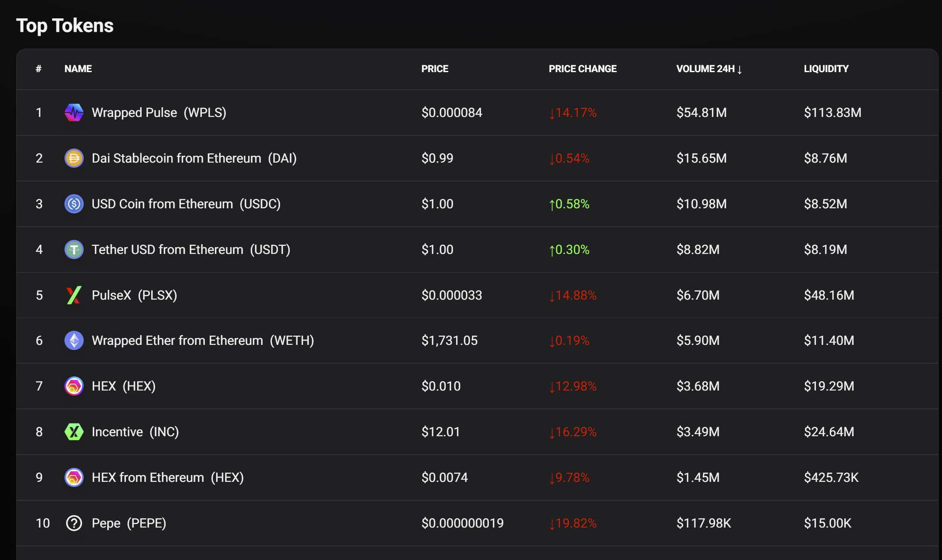Click the DAI stablecoin token icon
This screenshot has height=560, width=942.
tap(74, 158)
